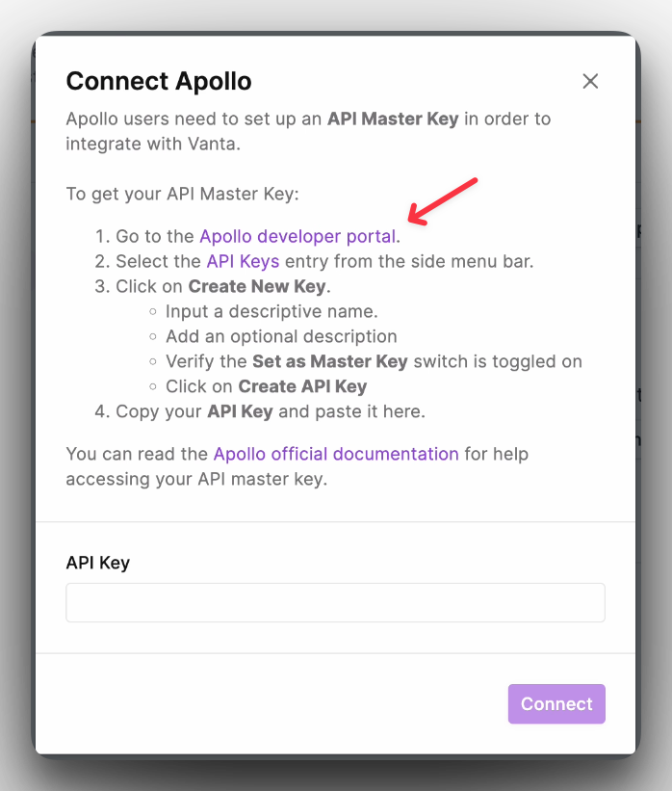Click the bold API Master Key text

pyautogui.click(x=393, y=119)
